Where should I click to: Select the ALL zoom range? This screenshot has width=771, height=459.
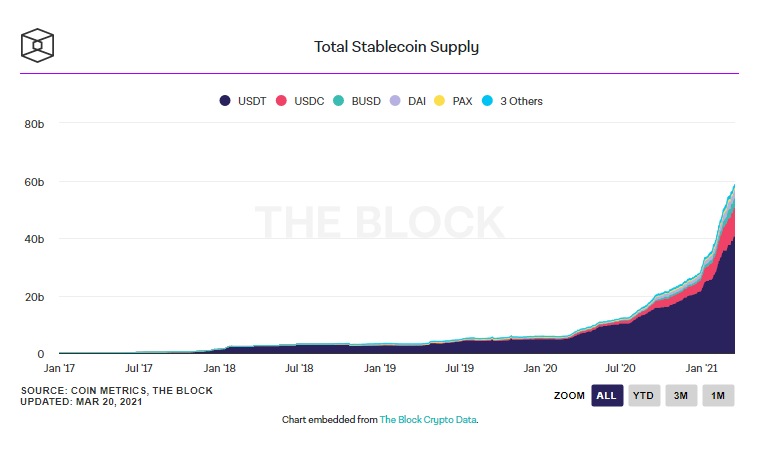coord(606,395)
